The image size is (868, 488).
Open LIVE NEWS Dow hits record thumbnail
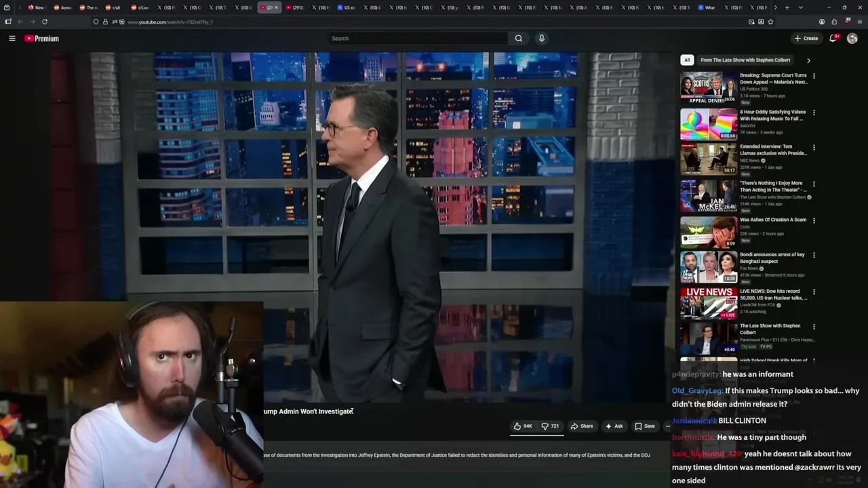tap(709, 303)
